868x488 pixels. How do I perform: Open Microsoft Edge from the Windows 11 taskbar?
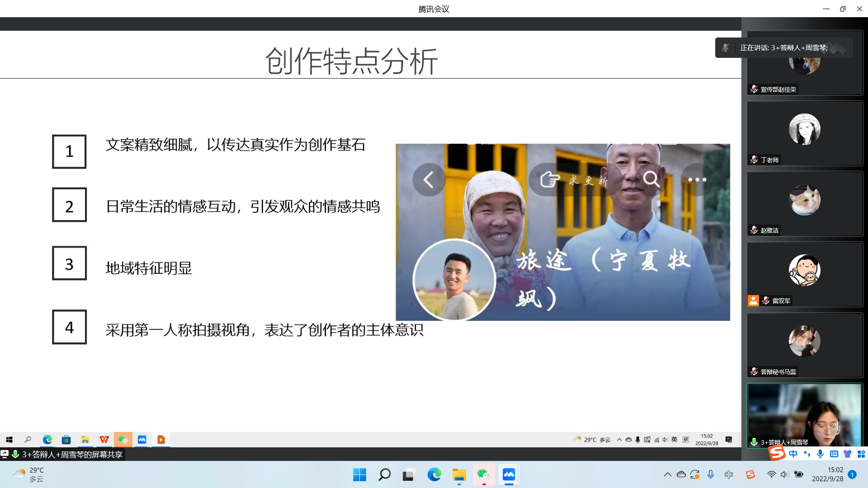(x=434, y=474)
